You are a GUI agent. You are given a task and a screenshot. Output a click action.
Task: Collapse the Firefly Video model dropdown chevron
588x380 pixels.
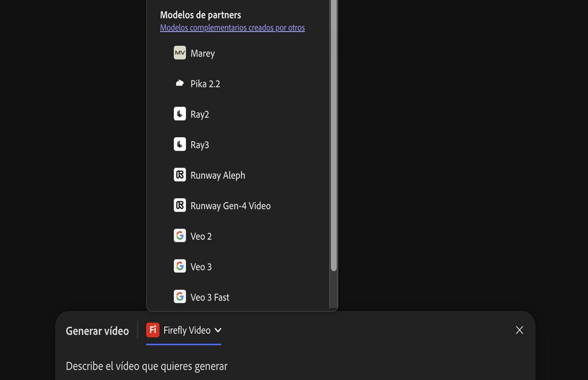pyautogui.click(x=218, y=330)
